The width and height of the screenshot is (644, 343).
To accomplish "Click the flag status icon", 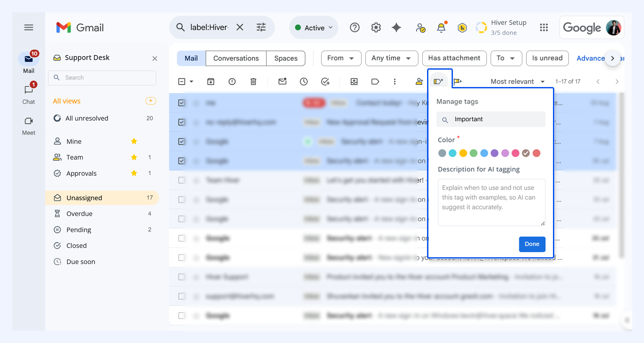I will (x=458, y=82).
